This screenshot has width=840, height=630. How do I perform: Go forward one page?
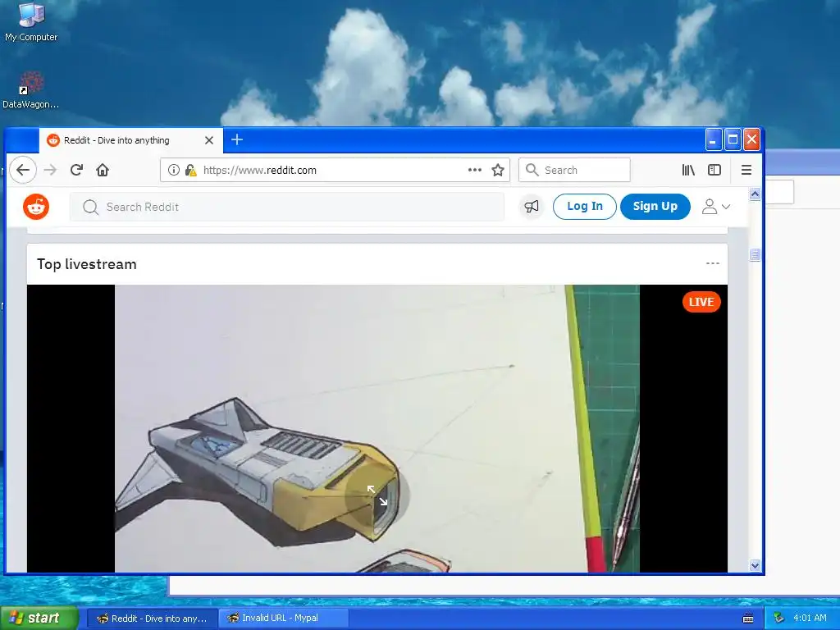click(50, 170)
